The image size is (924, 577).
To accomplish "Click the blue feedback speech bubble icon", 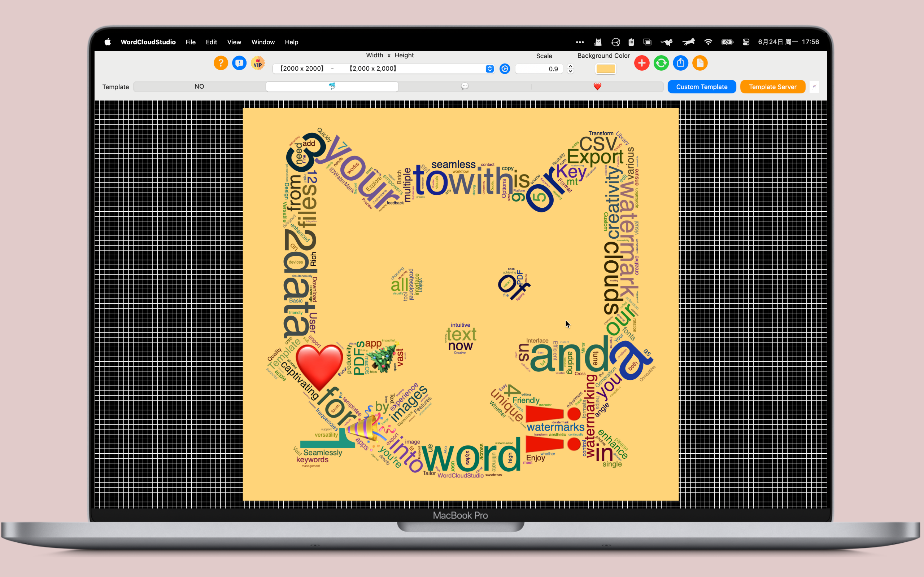I will click(x=239, y=63).
